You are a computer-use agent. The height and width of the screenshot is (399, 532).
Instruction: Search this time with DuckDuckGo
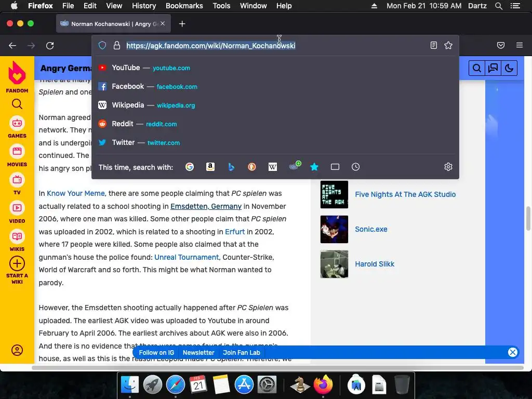point(252,167)
